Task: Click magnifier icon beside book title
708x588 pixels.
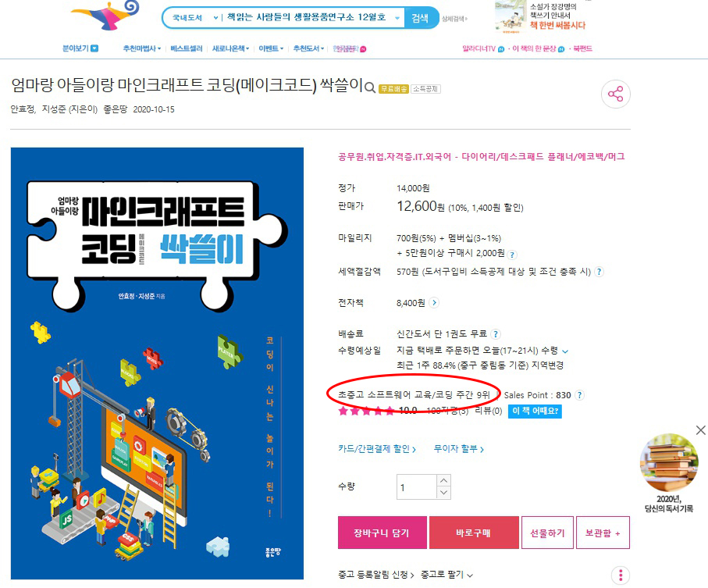Action: [370, 87]
